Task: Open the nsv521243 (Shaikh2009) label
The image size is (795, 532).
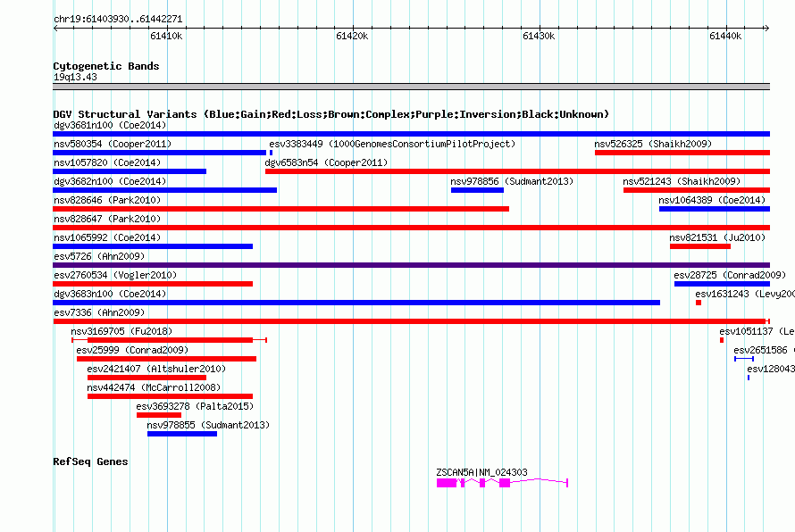Action: pos(682,181)
